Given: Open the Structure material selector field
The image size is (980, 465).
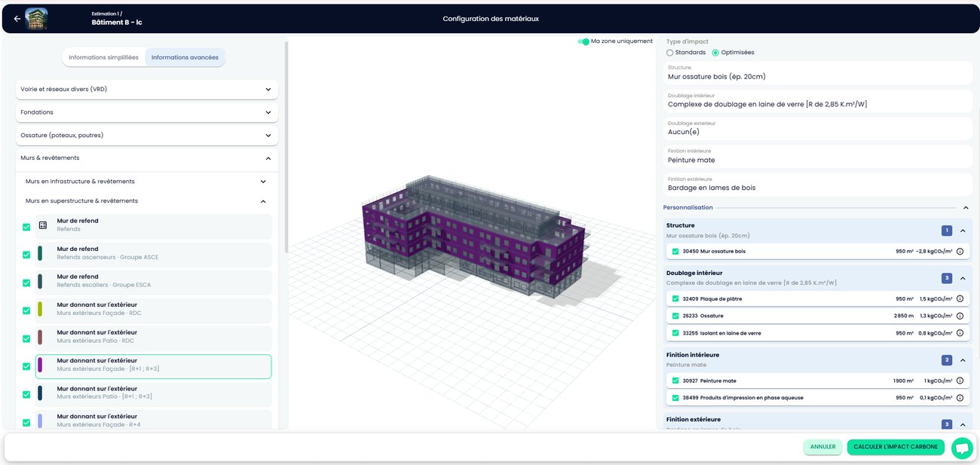Looking at the screenshot, I should coord(818,73).
